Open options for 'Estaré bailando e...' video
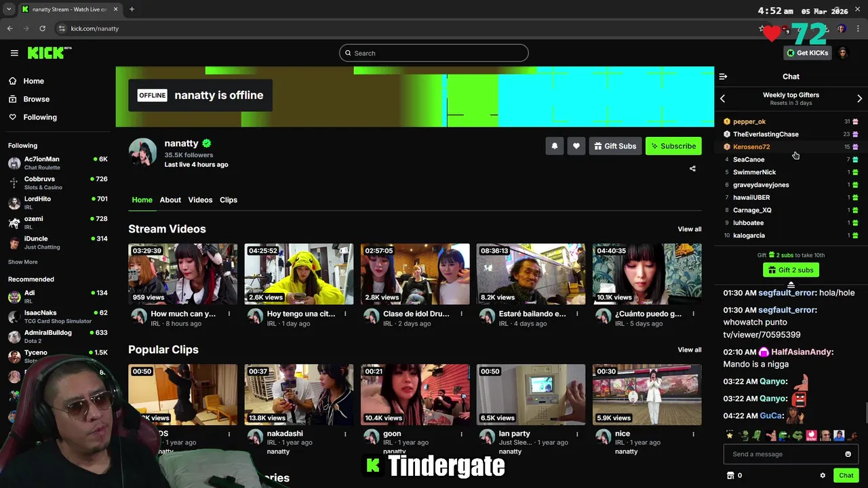 click(x=577, y=314)
